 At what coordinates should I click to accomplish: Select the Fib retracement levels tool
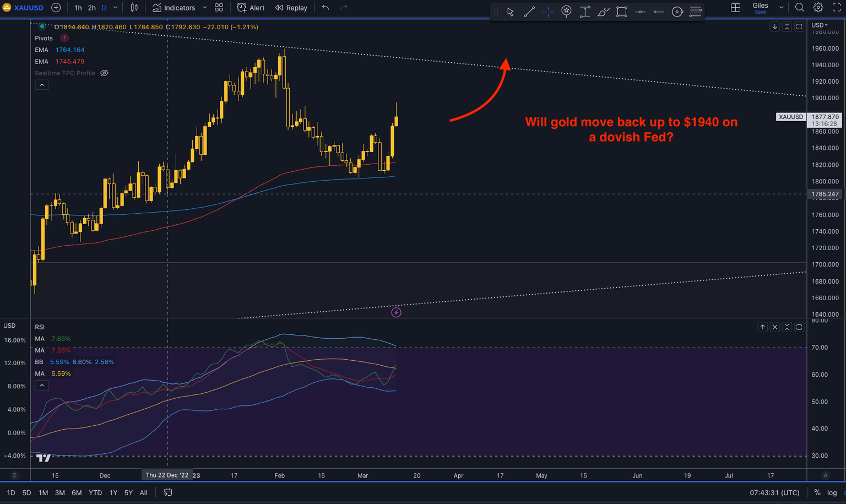[x=696, y=12]
